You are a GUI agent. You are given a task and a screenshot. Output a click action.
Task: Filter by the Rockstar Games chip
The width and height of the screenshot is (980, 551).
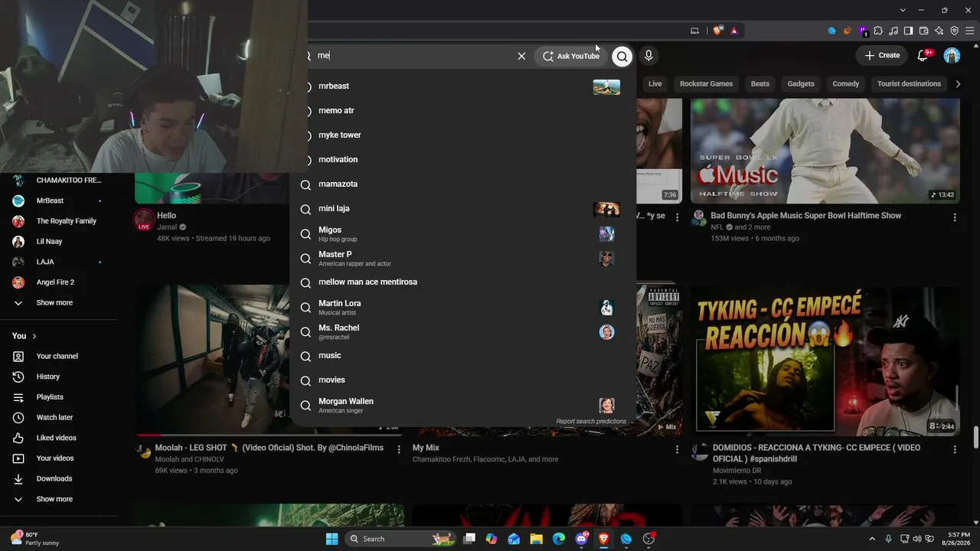pos(706,83)
